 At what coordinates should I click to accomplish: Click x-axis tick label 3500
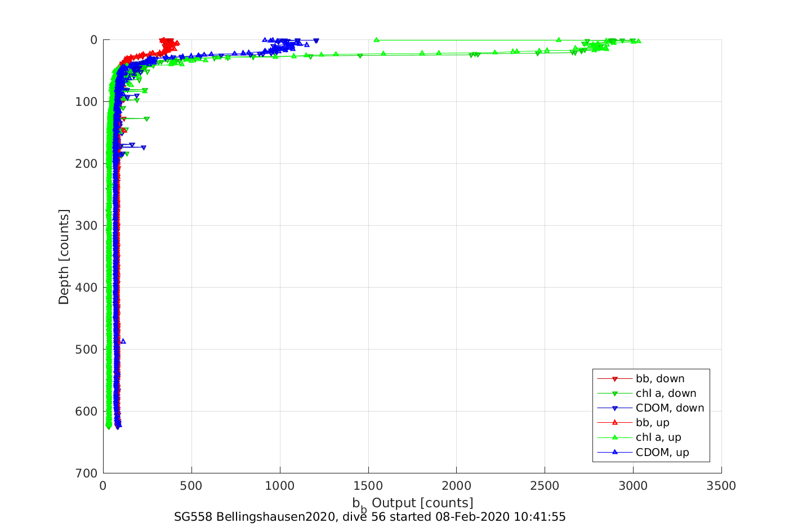coord(721,486)
